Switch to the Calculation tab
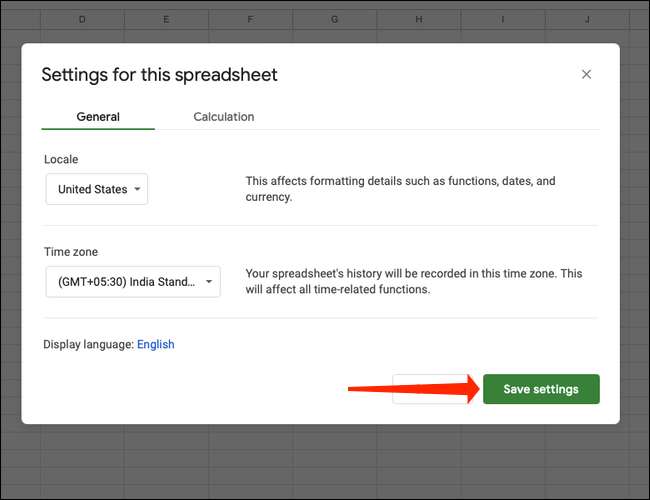 [223, 117]
